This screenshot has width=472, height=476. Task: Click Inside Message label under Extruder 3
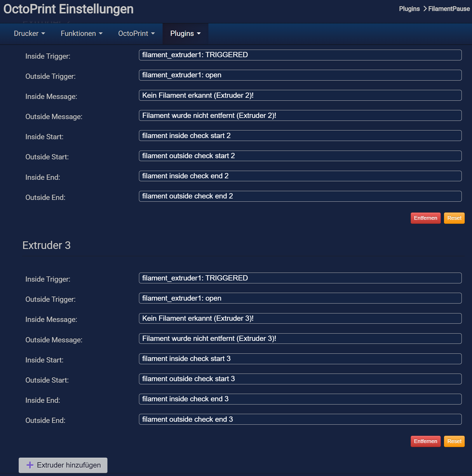coord(51,320)
